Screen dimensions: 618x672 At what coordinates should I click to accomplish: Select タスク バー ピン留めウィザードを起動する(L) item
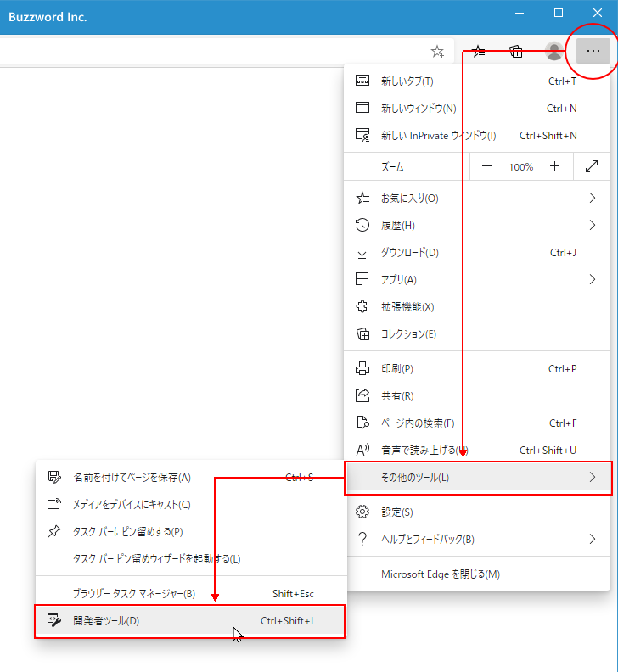click(x=190, y=559)
